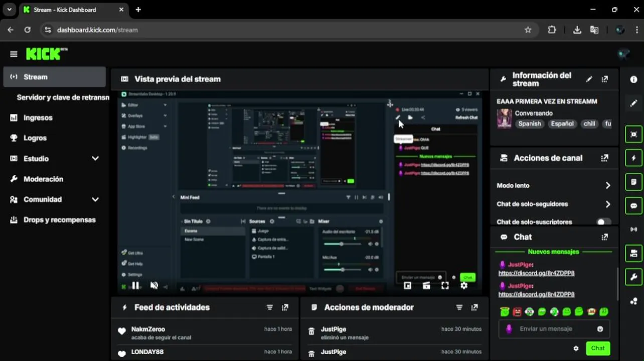Pop out Acciones de moderador panel
The width and height of the screenshot is (644, 361).
474,307
